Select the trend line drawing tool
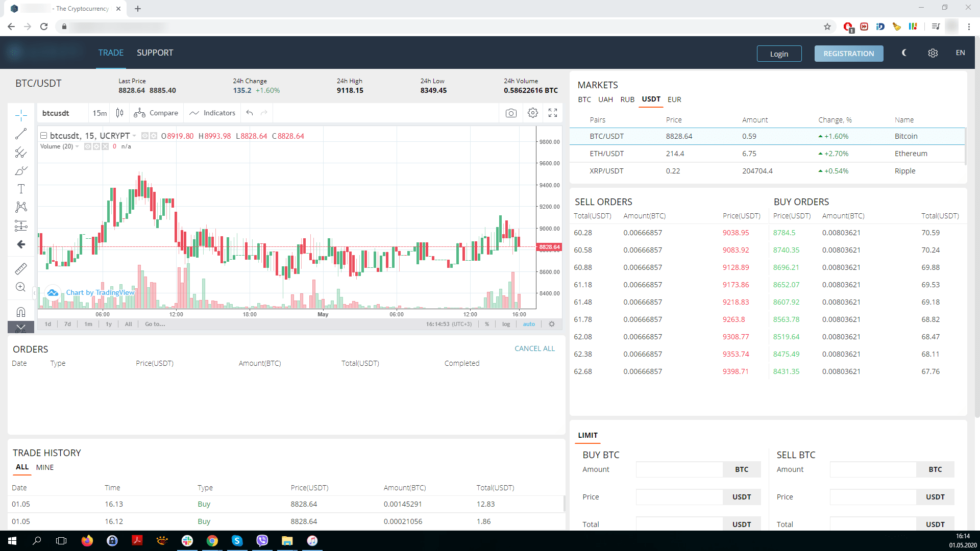Screen dimensions: 980x551 21,134
